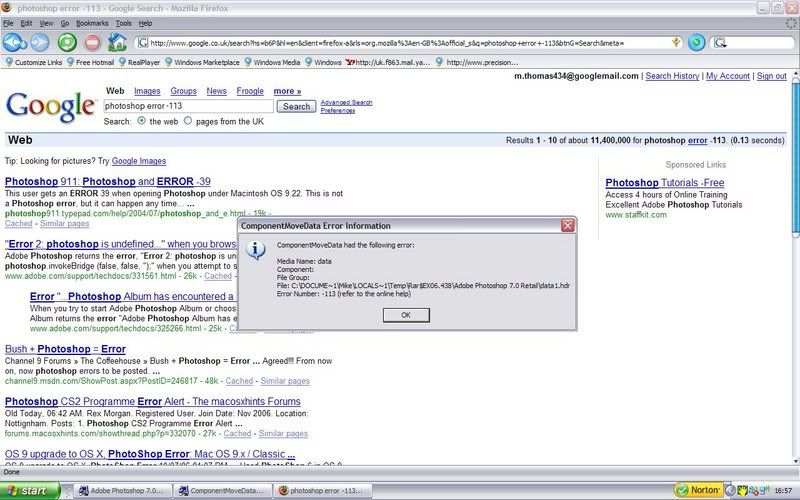Open 'Photoshop 911: Photoshop and ERROR -39' result
Screen dimensions: 800x500
(x=108, y=181)
